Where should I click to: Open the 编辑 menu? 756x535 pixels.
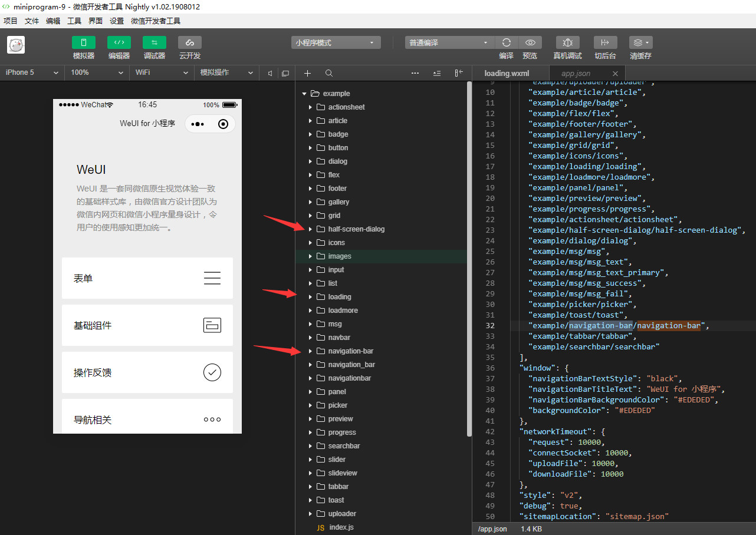(53, 21)
